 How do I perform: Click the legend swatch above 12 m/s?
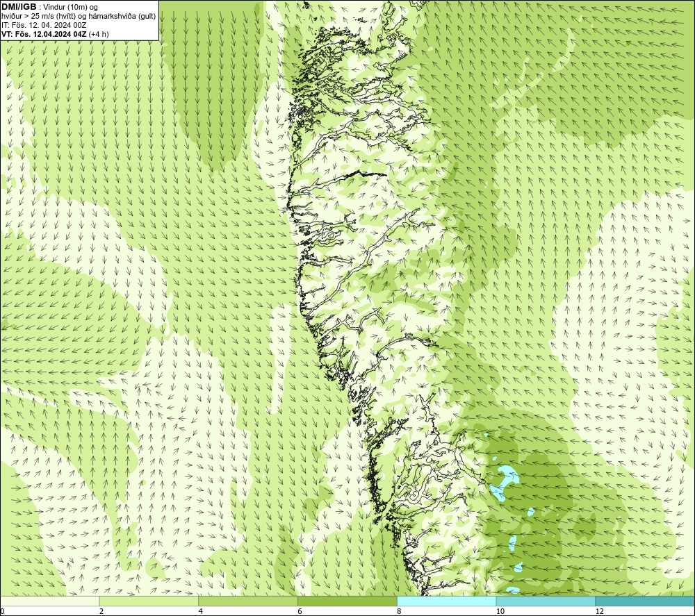pos(646,601)
